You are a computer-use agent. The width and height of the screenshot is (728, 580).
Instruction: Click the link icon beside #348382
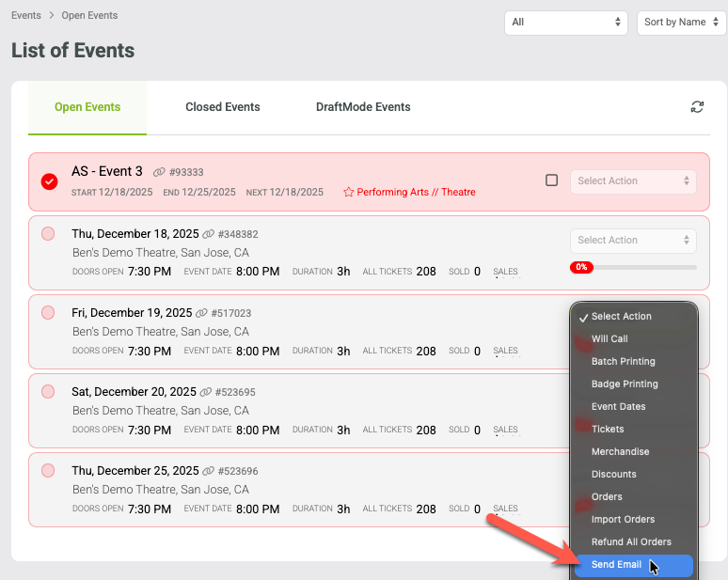[x=209, y=234]
